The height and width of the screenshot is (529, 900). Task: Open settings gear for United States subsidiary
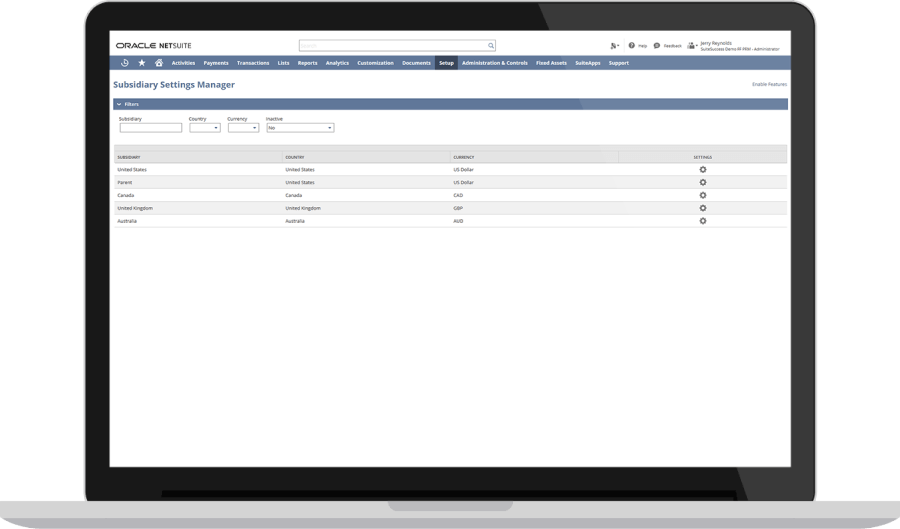tap(703, 170)
